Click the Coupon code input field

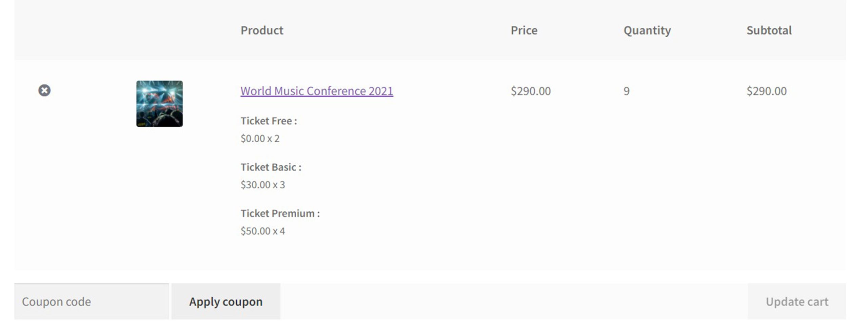coord(92,301)
